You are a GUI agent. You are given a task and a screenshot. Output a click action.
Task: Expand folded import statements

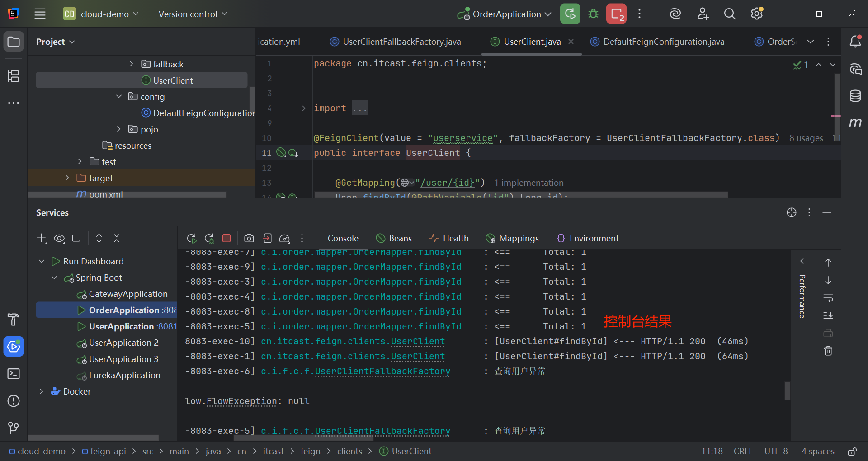coord(304,108)
